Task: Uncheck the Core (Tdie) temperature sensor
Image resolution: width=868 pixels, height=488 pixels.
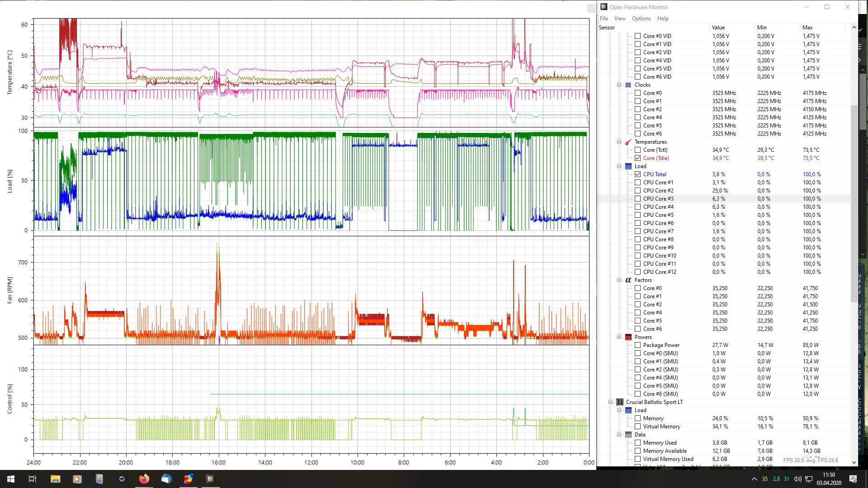Action: (637, 158)
